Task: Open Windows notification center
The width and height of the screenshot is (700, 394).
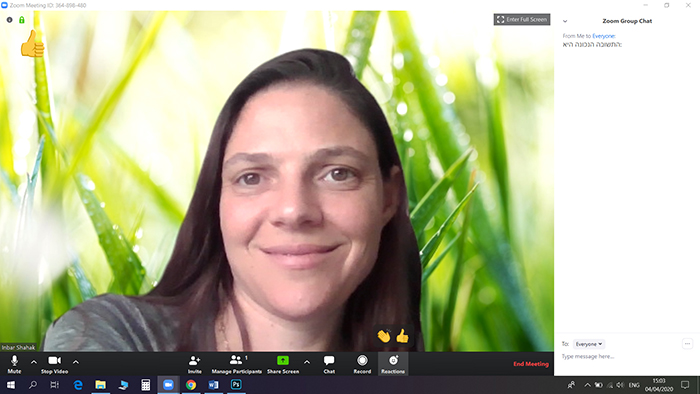Action: point(685,385)
